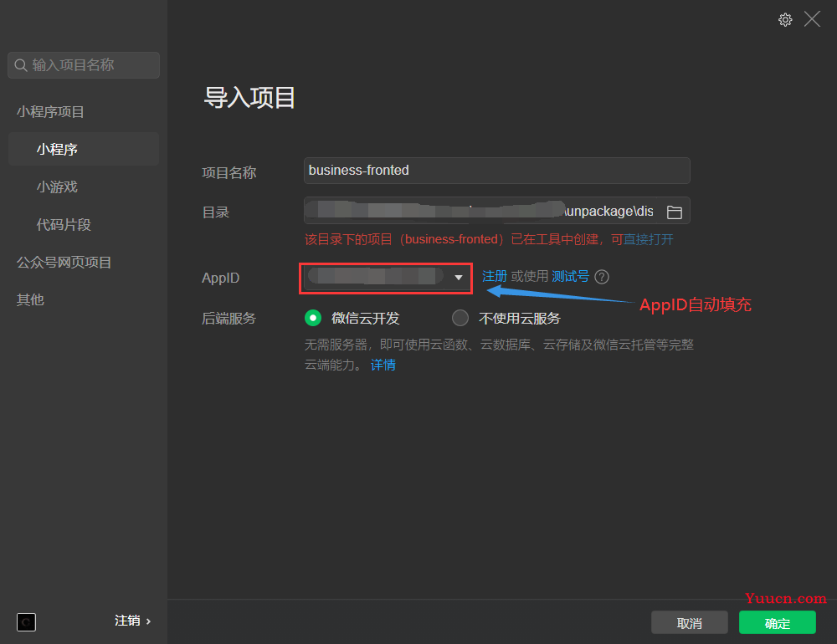Image resolution: width=837 pixels, height=644 pixels.
Task: Open the 小程序 project category
Action: (x=84, y=149)
